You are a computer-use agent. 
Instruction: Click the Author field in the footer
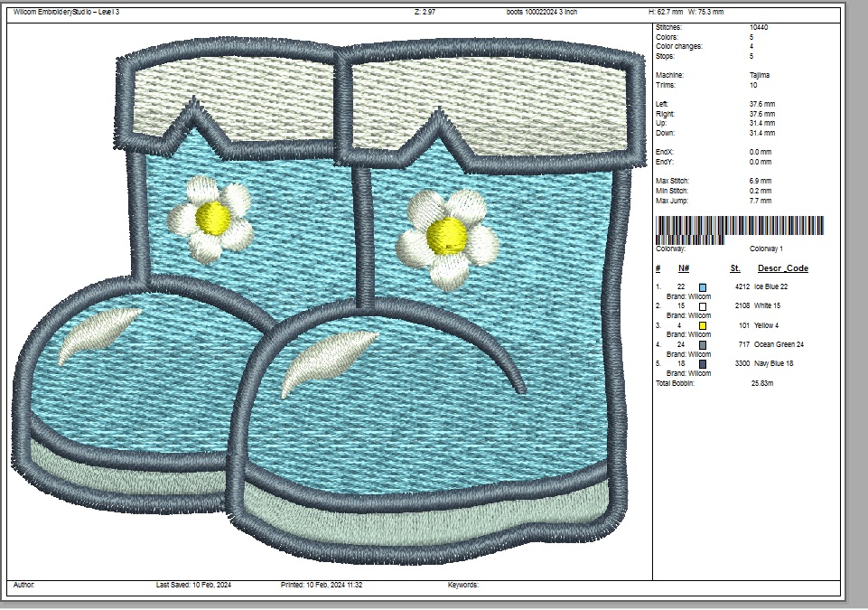tap(24, 586)
